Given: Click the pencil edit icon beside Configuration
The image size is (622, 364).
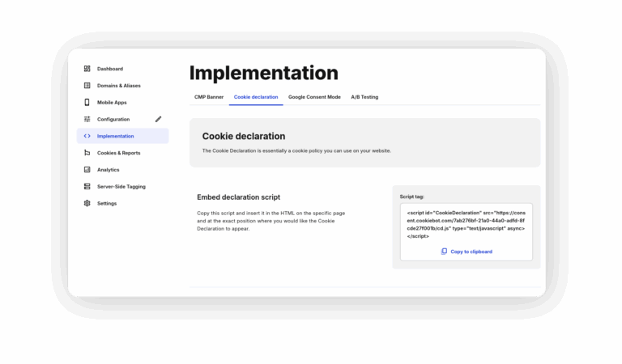Looking at the screenshot, I should [158, 119].
